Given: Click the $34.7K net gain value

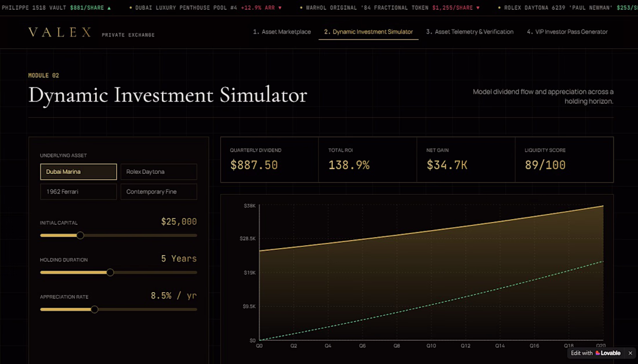Looking at the screenshot, I should pyautogui.click(x=447, y=165).
